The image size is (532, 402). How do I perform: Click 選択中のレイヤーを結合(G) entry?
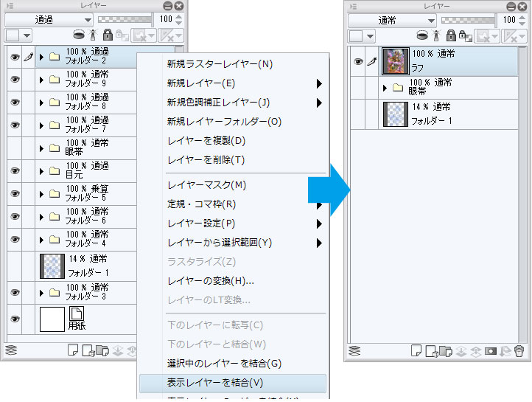(x=224, y=364)
